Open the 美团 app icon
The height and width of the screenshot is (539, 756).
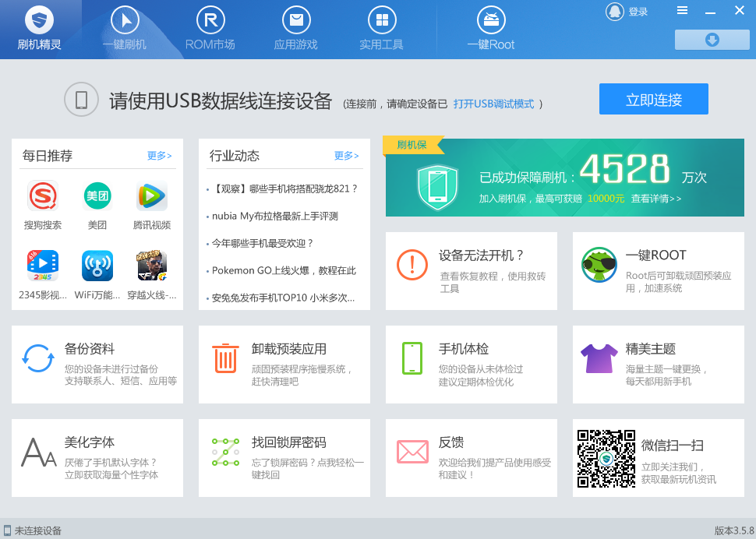pos(97,196)
